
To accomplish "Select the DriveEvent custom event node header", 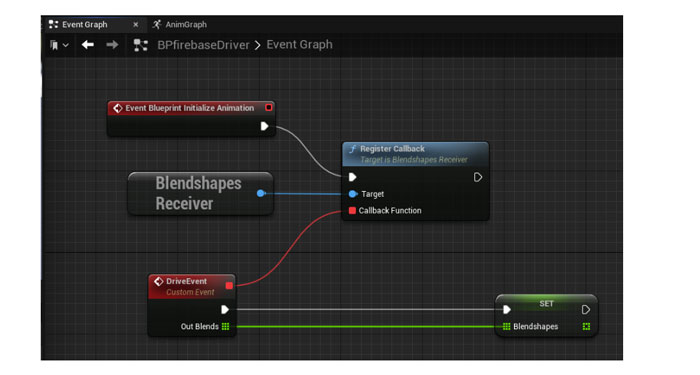I will click(192, 286).
